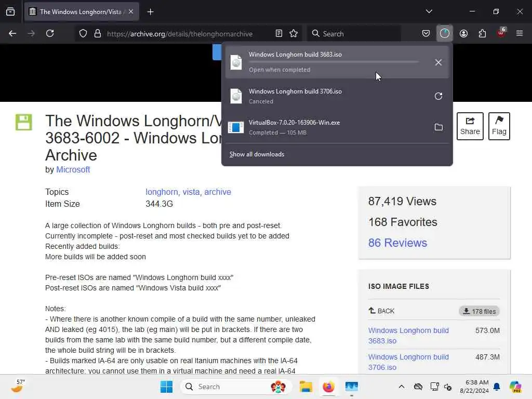Open the tracking protection shield icon
Image resolution: width=532 pixels, height=399 pixels.
click(x=83, y=33)
